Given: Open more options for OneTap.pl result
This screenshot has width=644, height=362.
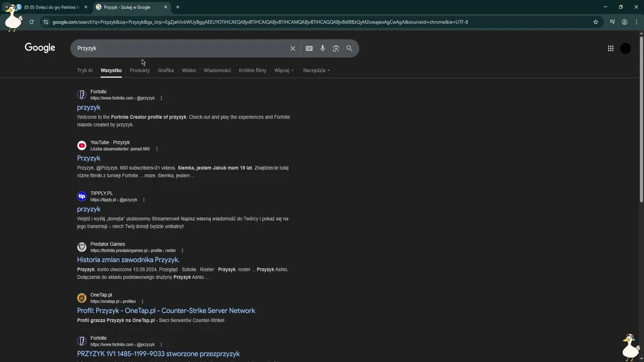Looking at the screenshot, I should coord(142,301).
